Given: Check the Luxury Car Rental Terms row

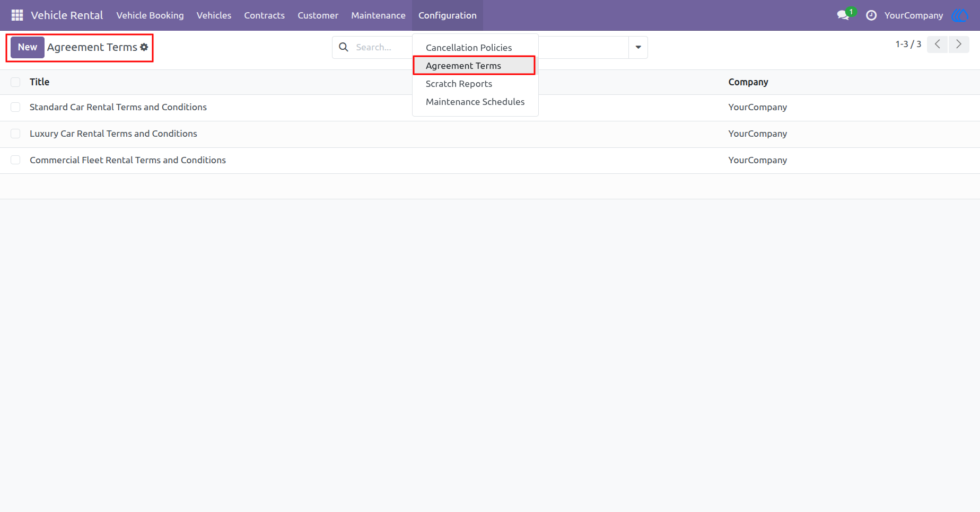Looking at the screenshot, I should 15,134.
